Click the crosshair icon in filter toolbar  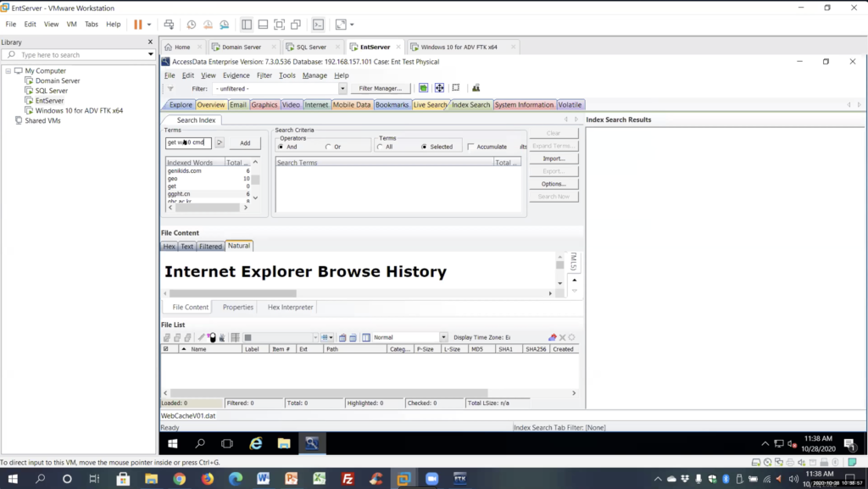439,88
